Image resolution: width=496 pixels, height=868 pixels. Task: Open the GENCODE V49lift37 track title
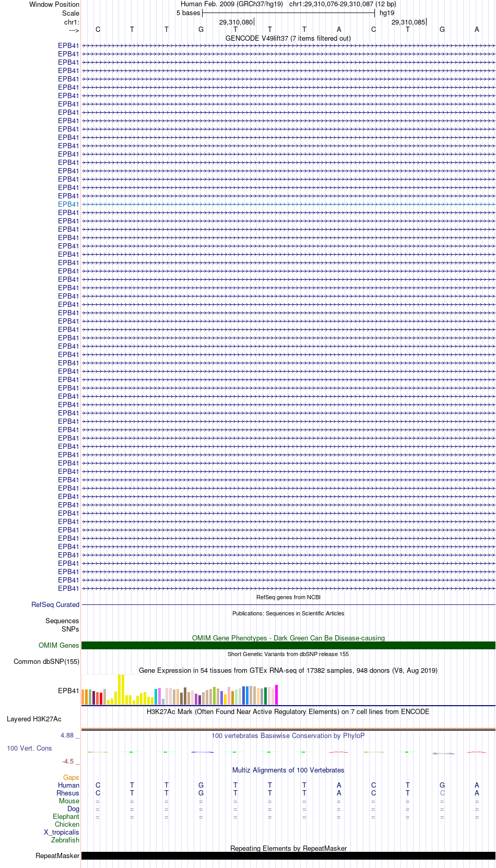tap(288, 38)
